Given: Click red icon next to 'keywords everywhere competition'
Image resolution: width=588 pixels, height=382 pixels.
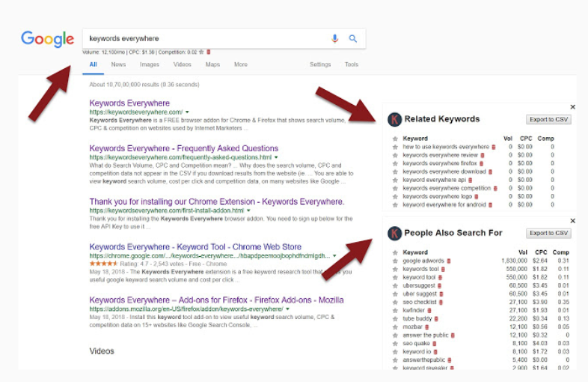Looking at the screenshot, I should pyautogui.click(x=495, y=189).
